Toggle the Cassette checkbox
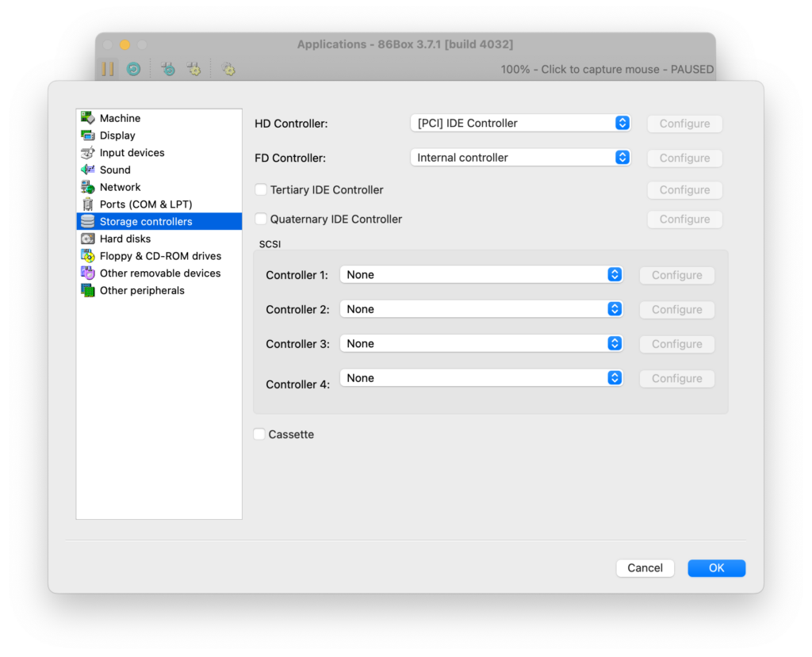 (259, 434)
